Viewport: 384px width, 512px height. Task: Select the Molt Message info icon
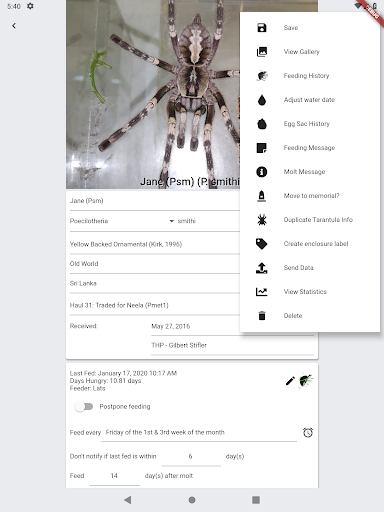tap(262, 172)
